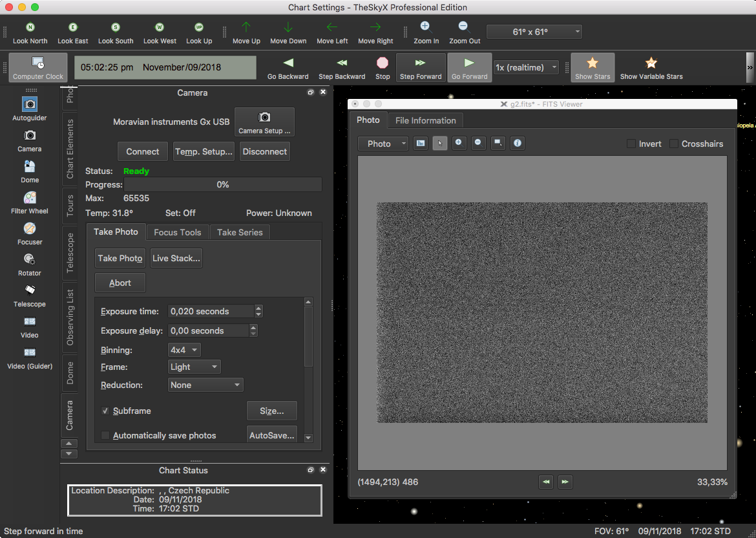756x538 pixels.
Task: Select the Dome icon in sidebar
Action: tap(30, 167)
